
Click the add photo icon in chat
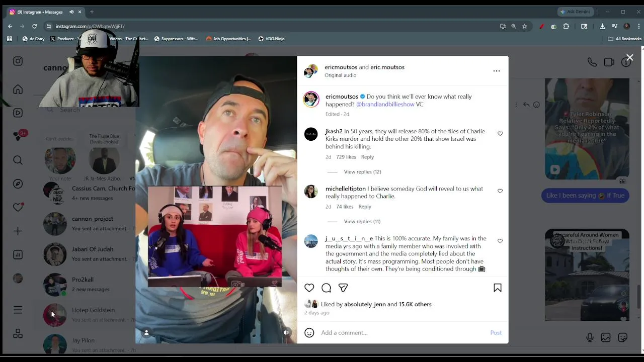coord(606,338)
